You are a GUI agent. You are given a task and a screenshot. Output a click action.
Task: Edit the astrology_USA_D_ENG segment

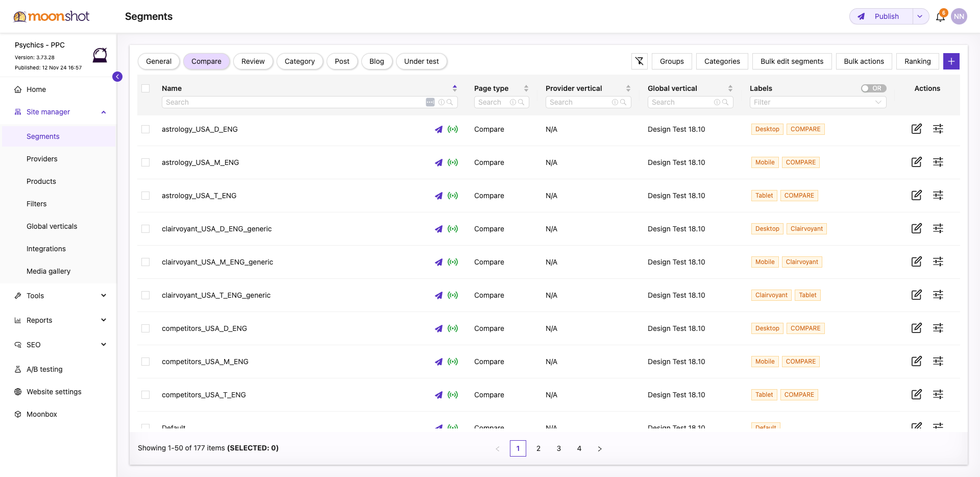pos(917,129)
